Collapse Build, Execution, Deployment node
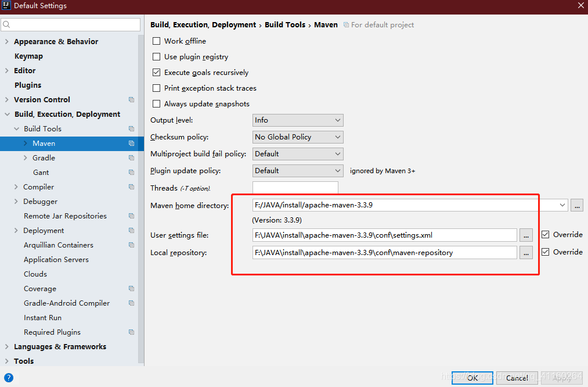Image resolution: width=588 pixels, height=387 pixels. pos(7,114)
